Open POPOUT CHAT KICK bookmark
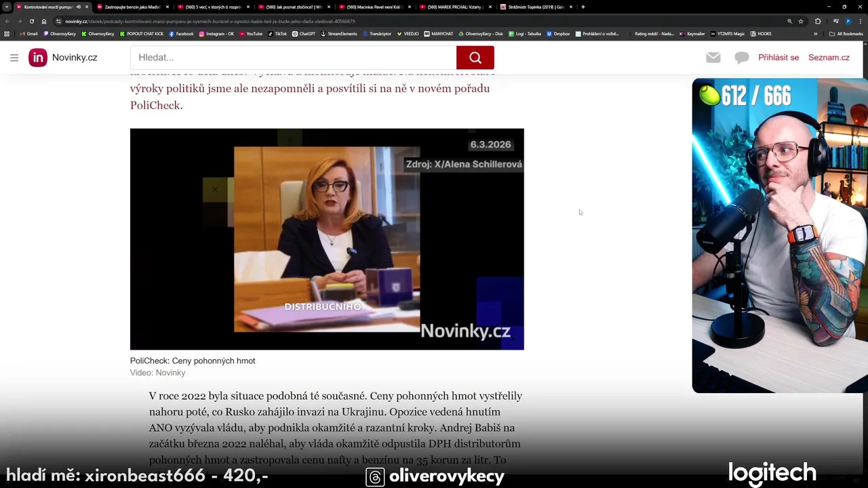 click(142, 34)
